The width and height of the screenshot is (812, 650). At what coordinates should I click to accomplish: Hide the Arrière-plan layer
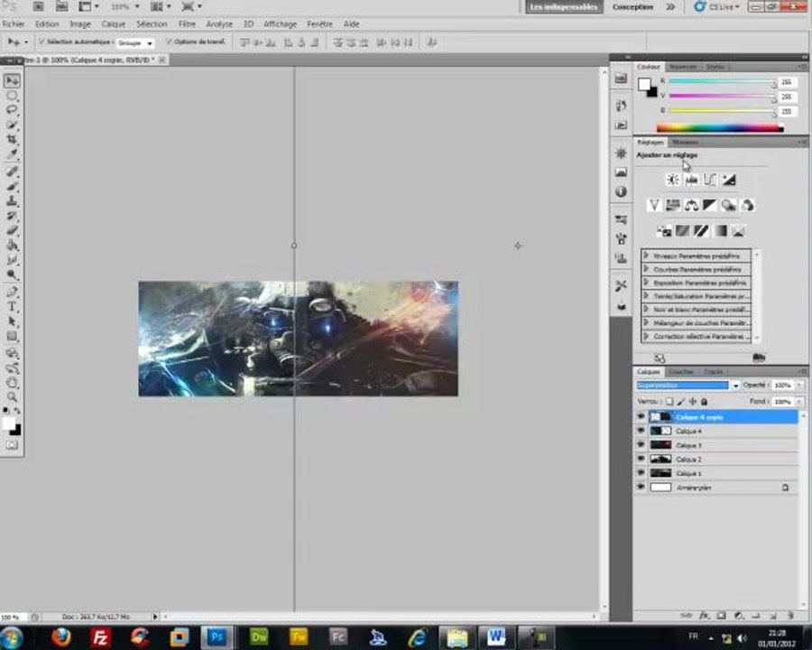tap(641, 487)
